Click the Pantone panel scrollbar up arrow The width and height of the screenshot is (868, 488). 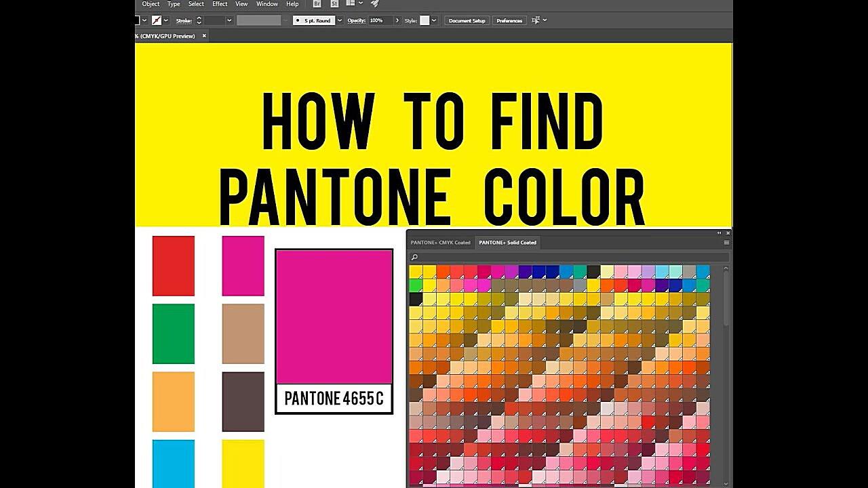[x=726, y=268]
